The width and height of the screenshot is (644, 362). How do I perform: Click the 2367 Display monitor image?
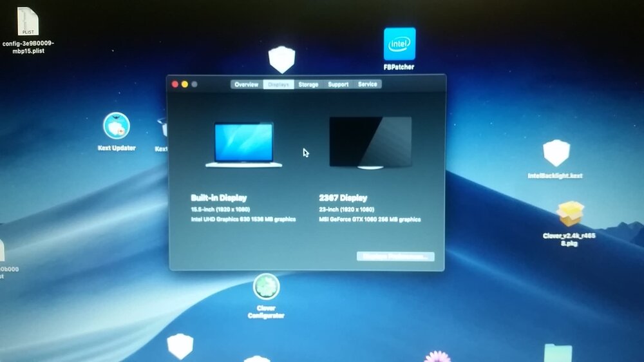click(370, 142)
